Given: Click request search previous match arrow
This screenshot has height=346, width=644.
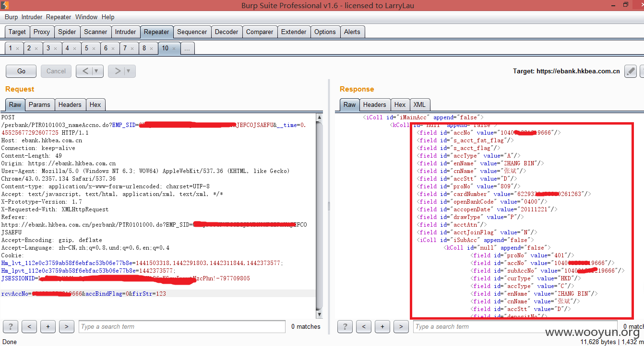Looking at the screenshot, I should pos(29,327).
